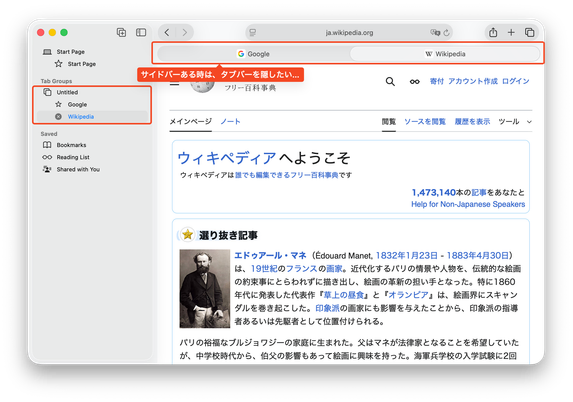Switch to the Google tab

(253, 54)
